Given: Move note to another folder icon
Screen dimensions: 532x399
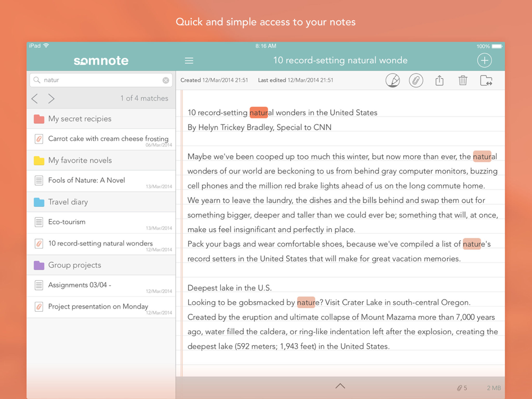Looking at the screenshot, I should pyautogui.click(x=486, y=80).
